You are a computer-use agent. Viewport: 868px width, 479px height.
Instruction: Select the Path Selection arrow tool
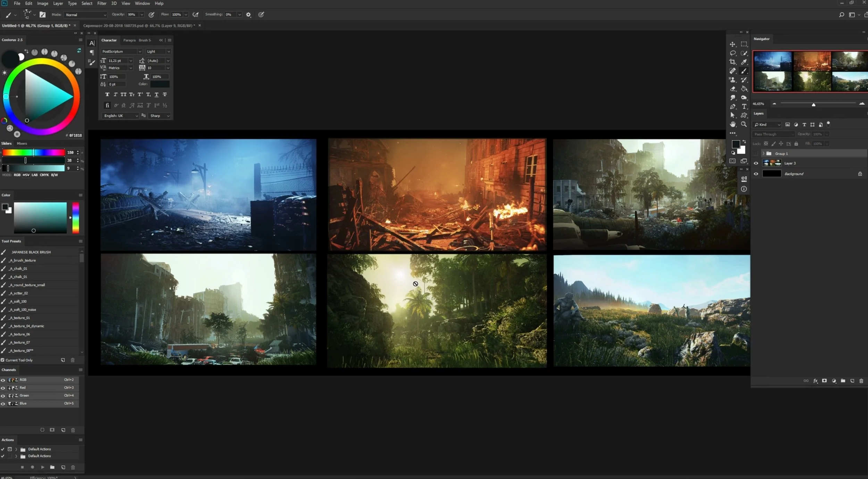point(733,115)
